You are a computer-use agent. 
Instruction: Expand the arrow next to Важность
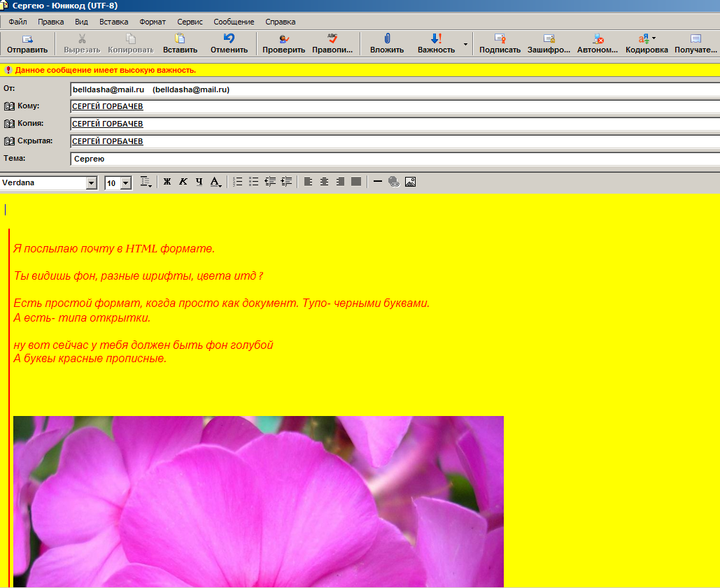(x=465, y=44)
